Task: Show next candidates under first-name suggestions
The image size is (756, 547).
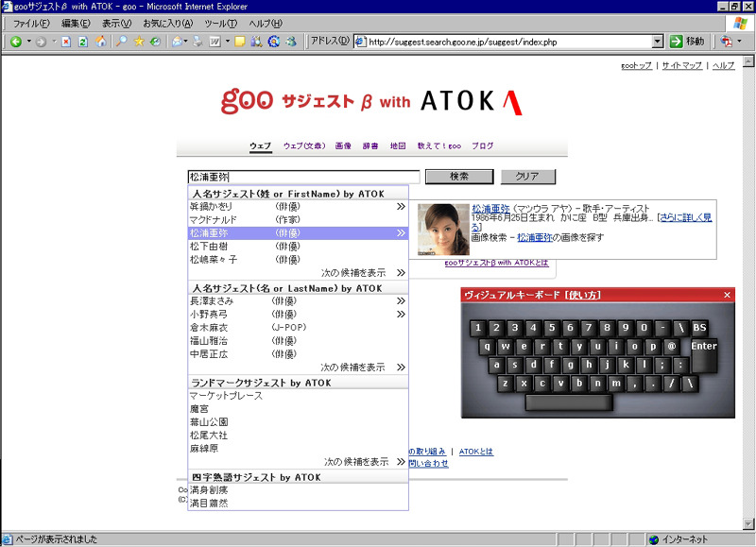Action: pyautogui.click(x=363, y=273)
